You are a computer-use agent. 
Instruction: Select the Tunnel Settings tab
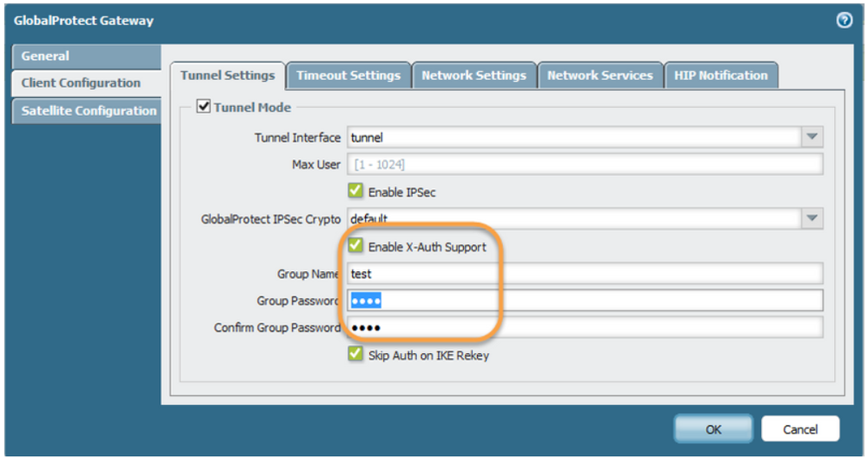pyautogui.click(x=228, y=76)
